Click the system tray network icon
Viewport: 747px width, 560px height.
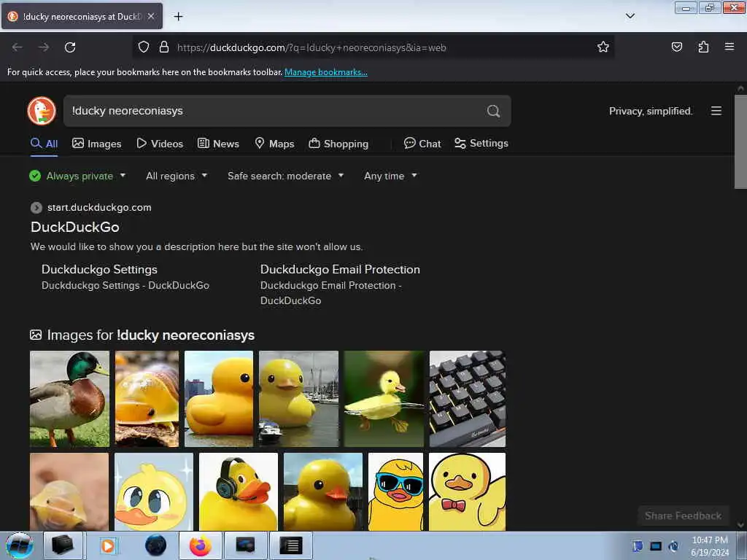[x=656, y=546]
